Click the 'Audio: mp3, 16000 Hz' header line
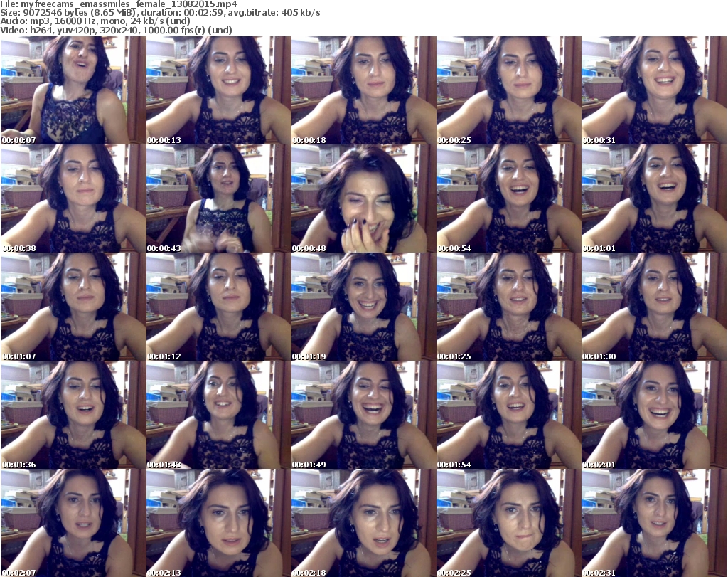Viewport: 728px width, 577px height. coord(95,21)
